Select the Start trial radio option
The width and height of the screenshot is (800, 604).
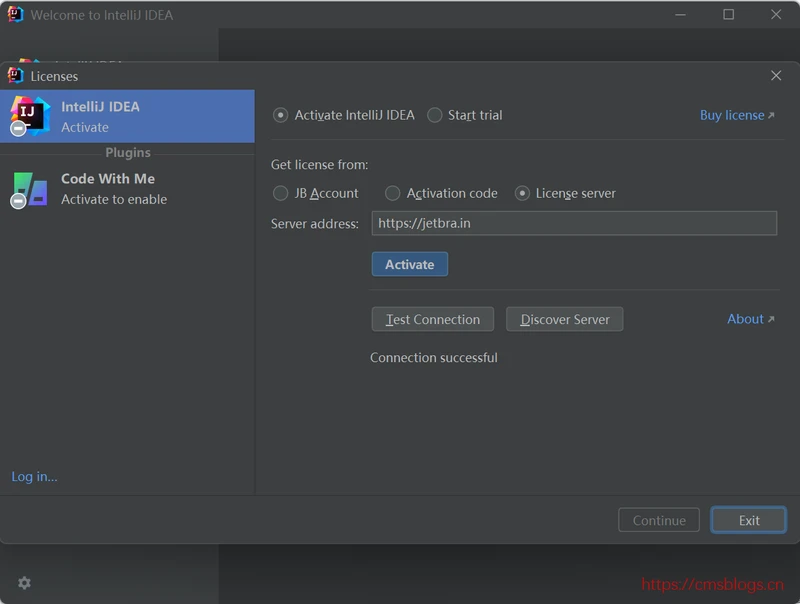click(x=435, y=115)
